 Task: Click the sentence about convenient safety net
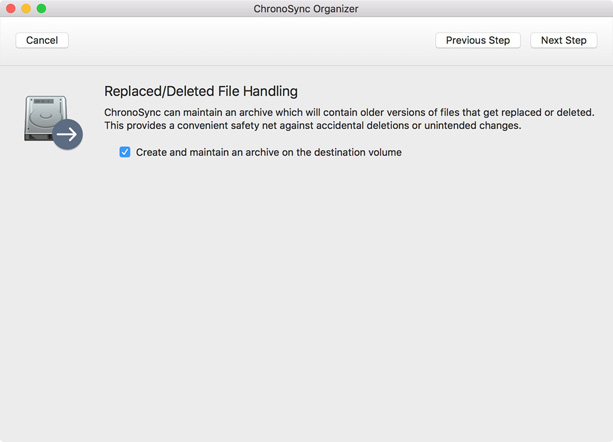click(x=312, y=125)
